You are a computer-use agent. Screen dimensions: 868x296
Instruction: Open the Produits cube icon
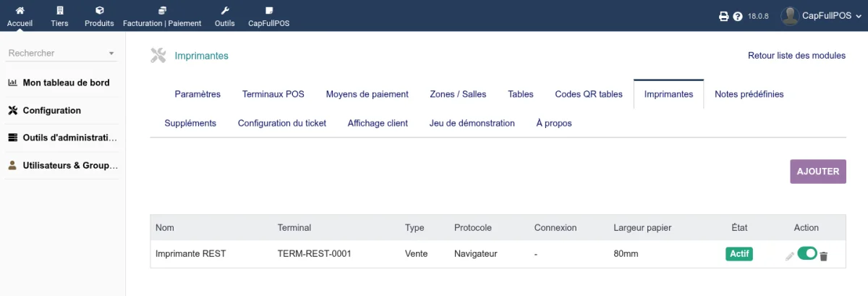(99, 11)
